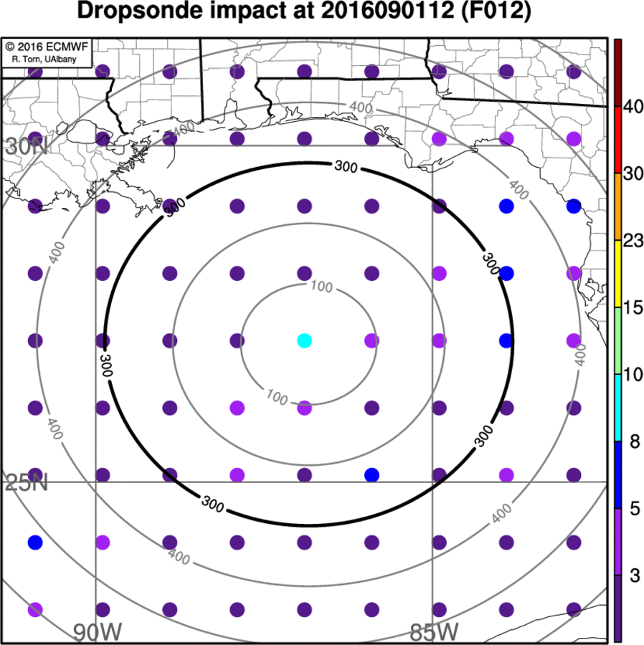The height and width of the screenshot is (645, 644).
Task: Click the colorbar value label "40"
Action: pyautogui.click(x=633, y=107)
